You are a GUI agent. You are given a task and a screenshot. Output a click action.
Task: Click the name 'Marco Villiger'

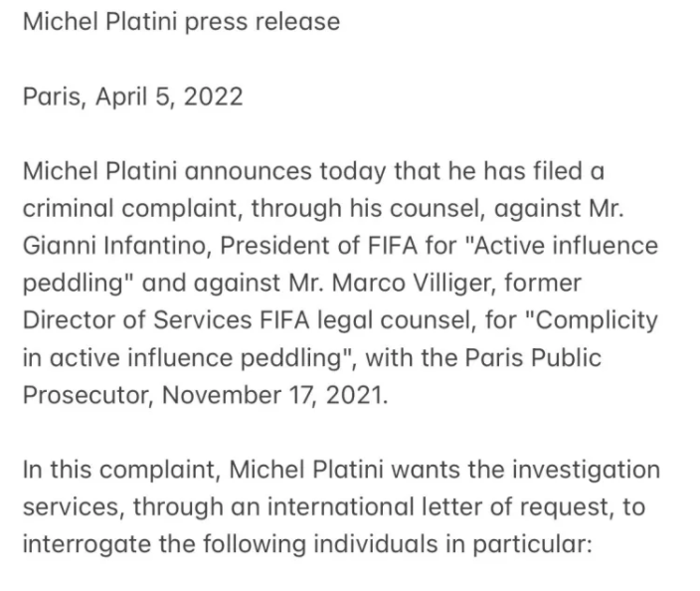click(x=414, y=284)
